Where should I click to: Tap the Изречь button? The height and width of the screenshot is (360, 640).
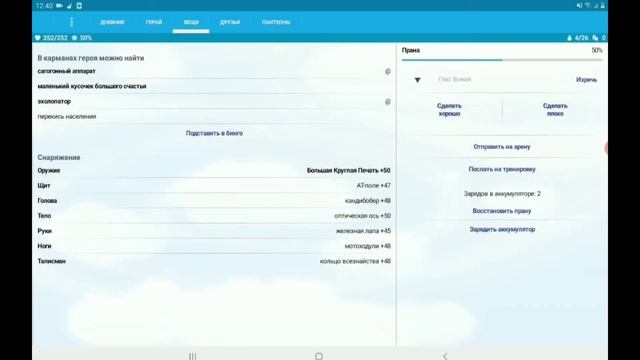coord(587,80)
